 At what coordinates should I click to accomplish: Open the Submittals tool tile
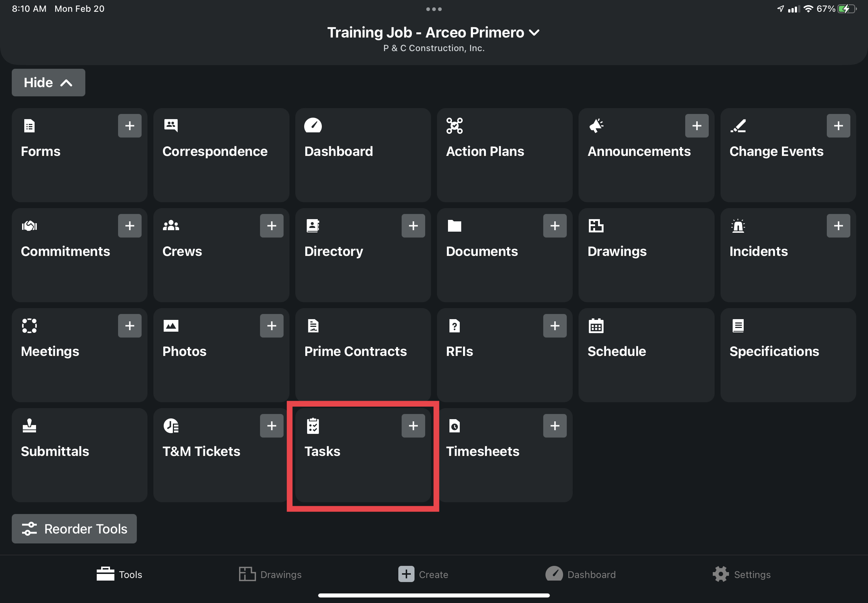(x=79, y=454)
